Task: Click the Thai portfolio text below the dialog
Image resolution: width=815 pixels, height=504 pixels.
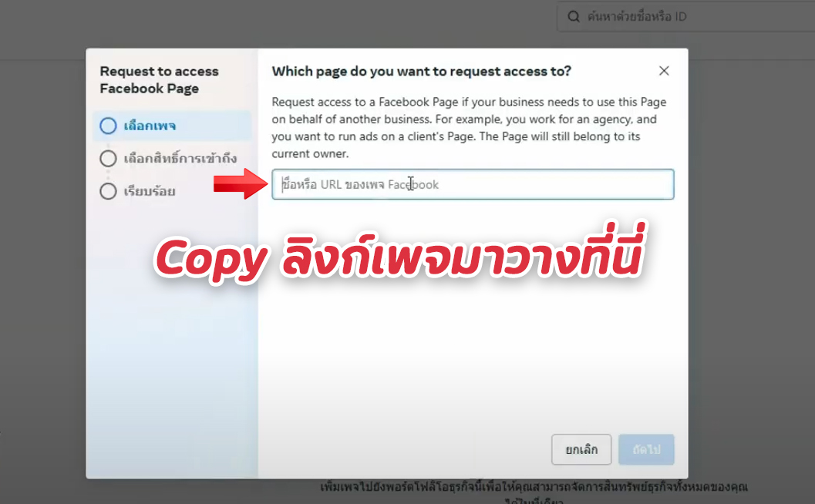Action: (x=534, y=492)
